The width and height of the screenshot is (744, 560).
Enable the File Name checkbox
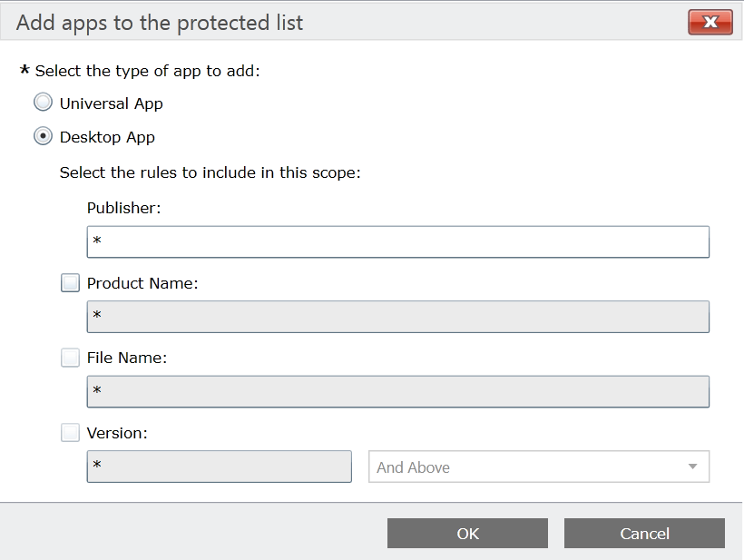70,358
